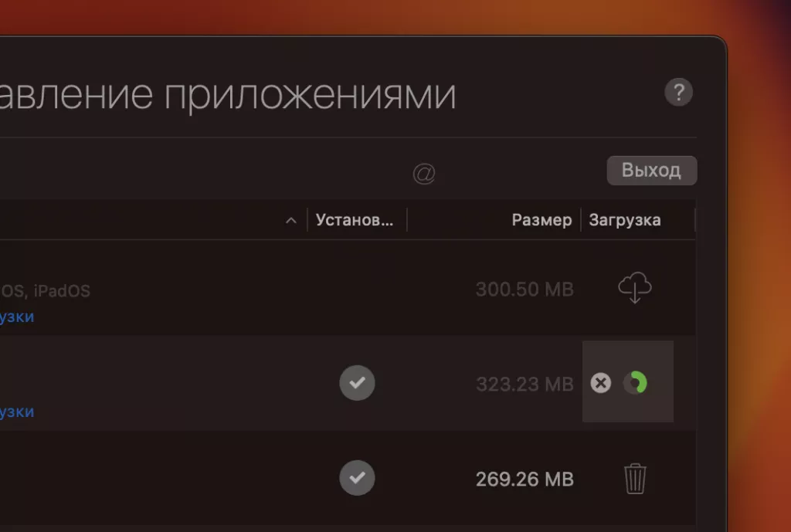791x532 pixels.
Task: Open the blue link in the 300.50 MB row
Action: [15, 317]
